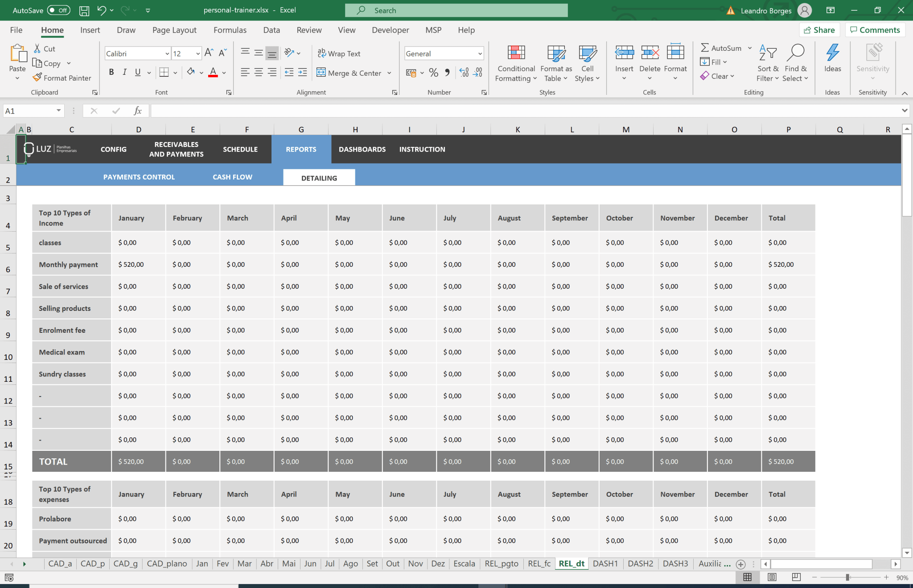Switch to Page Break Preview icon

pyautogui.click(x=796, y=577)
